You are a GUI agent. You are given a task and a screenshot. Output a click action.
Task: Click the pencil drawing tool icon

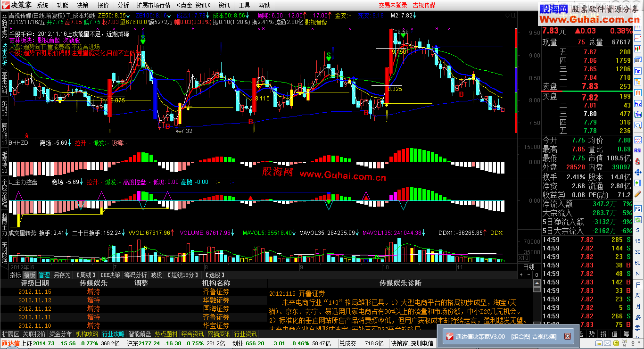click(638, 193)
